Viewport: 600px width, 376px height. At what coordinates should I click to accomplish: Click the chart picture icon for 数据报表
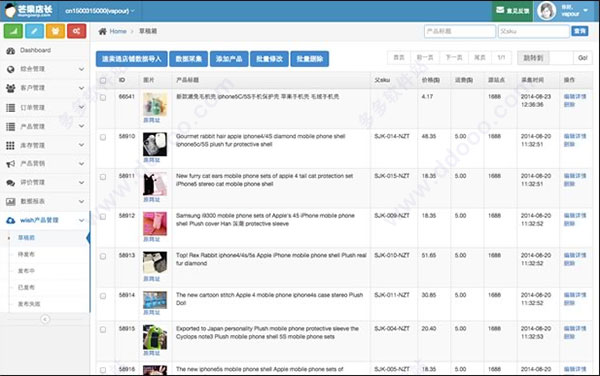[10, 201]
